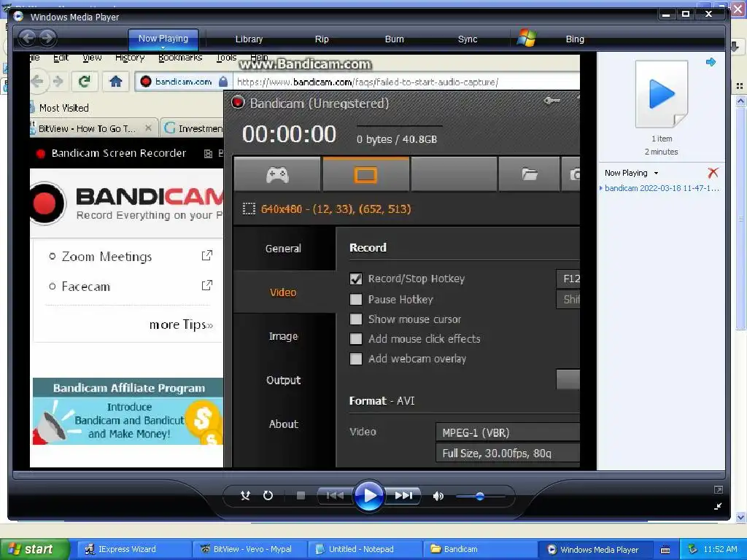The image size is (747, 560).
Task: Click General in the video's Bandicam sidebar
Action: (x=284, y=248)
